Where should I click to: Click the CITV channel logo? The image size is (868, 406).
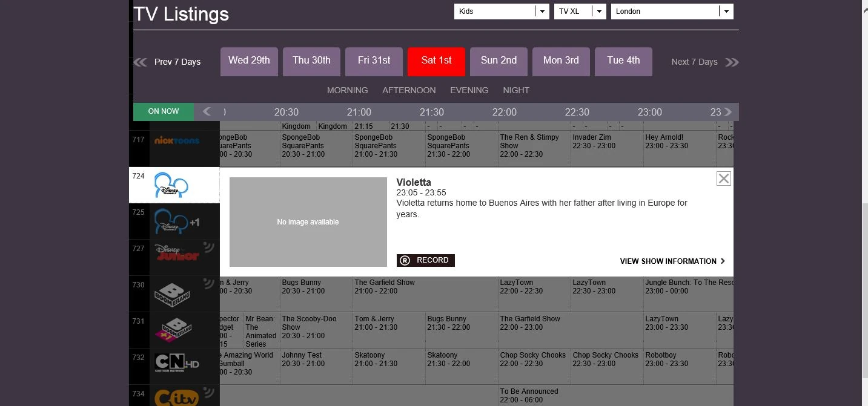176,397
